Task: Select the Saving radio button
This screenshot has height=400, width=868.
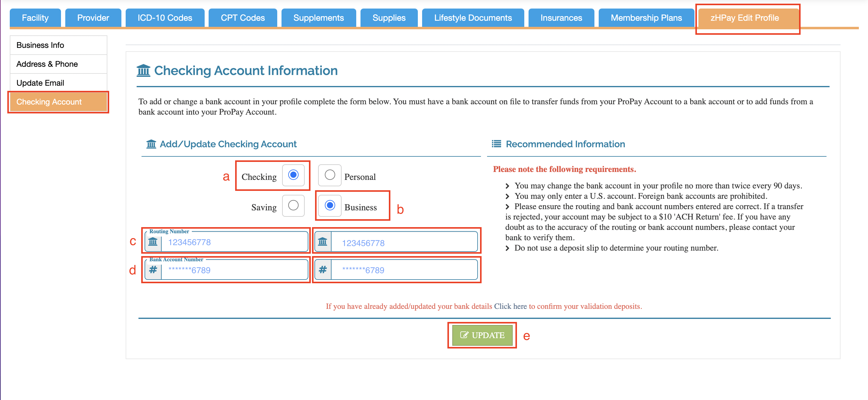Action: [x=293, y=205]
